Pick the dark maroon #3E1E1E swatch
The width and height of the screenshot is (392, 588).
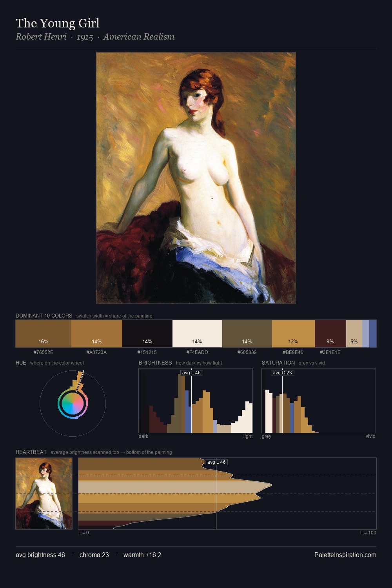point(330,334)
